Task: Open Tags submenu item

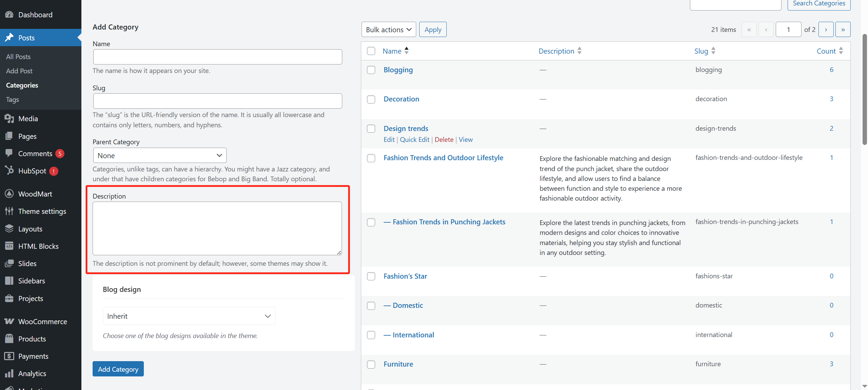Action: [13, 99]
